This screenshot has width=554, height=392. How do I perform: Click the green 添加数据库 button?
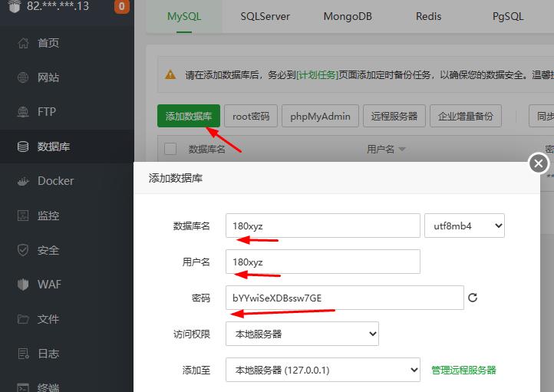pyautogui.click(x=189, y=116)
